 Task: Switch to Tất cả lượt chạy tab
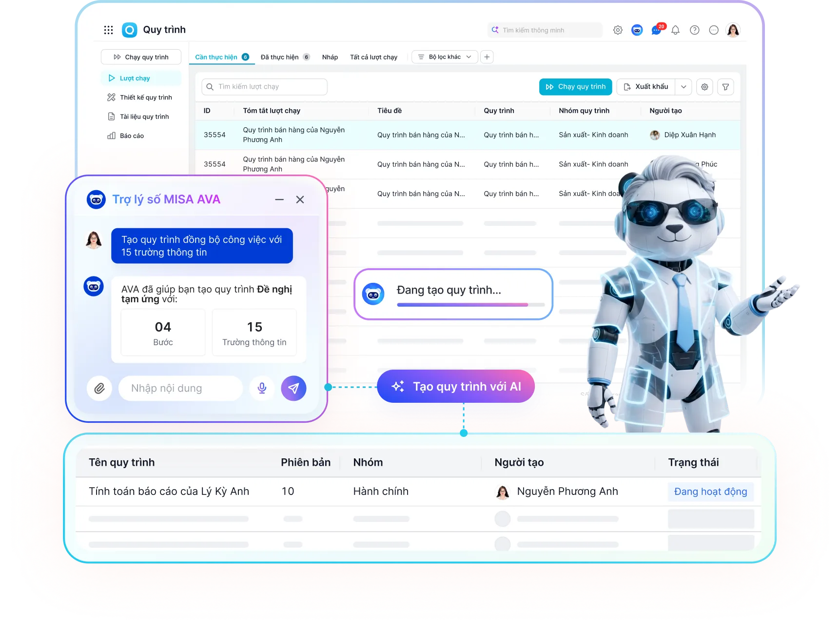(373, 57)
